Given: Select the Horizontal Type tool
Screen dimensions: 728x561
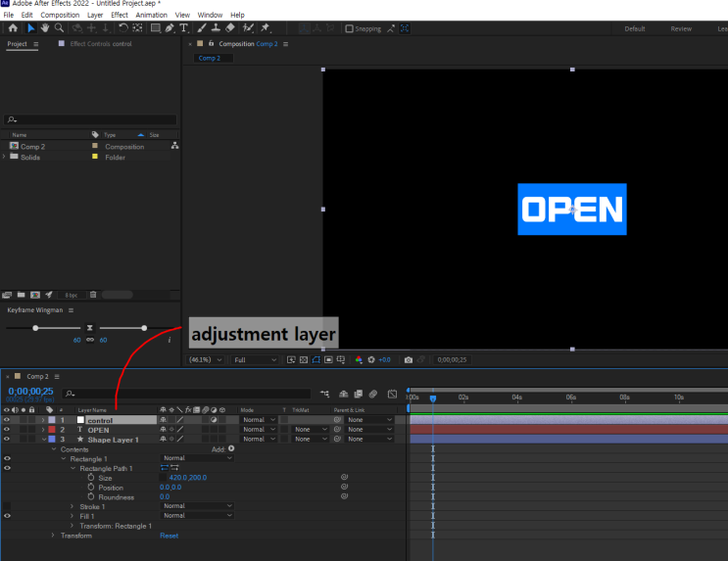Looking at the screenshot, I should [183, 28].
